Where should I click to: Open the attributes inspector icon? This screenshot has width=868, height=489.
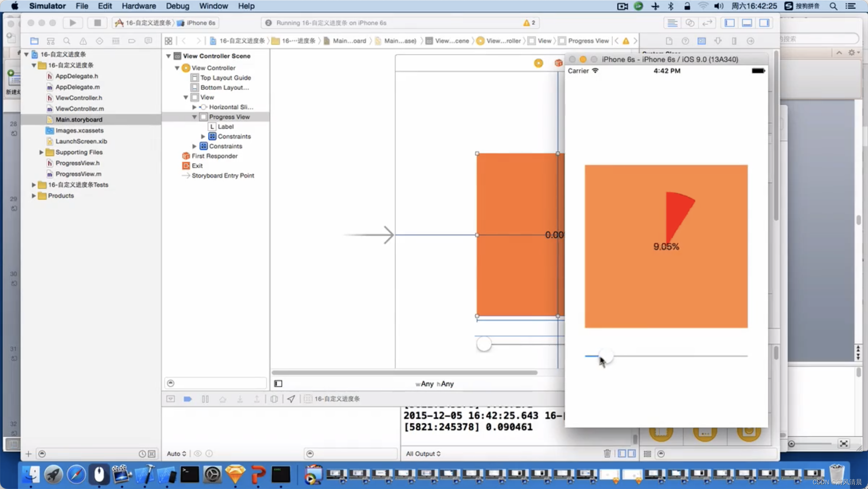point(718,41)
